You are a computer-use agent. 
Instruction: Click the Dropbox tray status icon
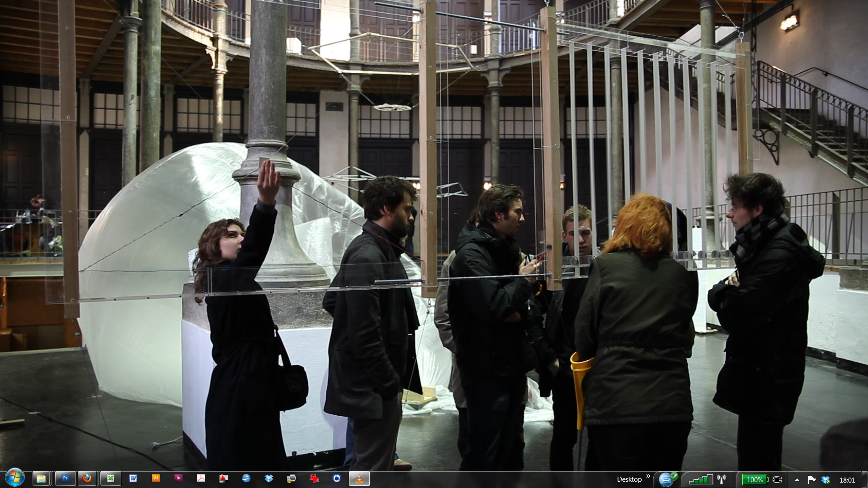click(x=826, y=480)
